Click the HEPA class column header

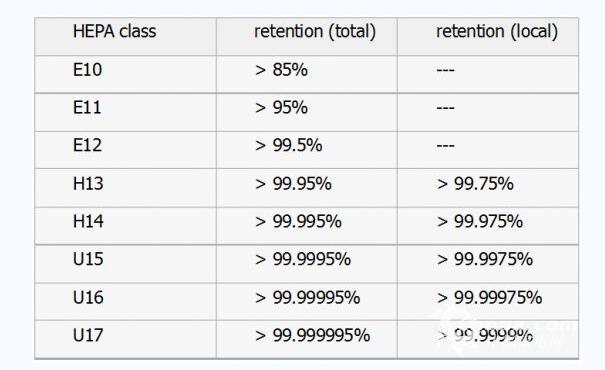tap(115, 31)
